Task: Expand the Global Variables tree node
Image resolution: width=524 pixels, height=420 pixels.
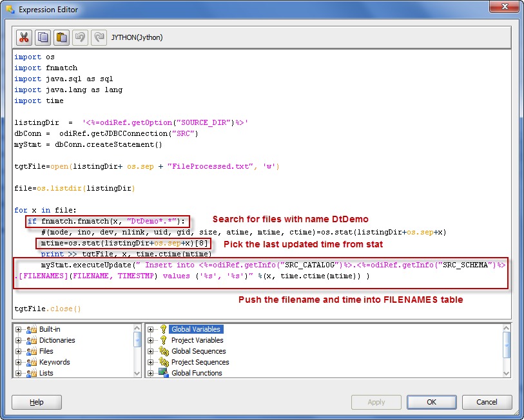Action: (x=150, y=329)
